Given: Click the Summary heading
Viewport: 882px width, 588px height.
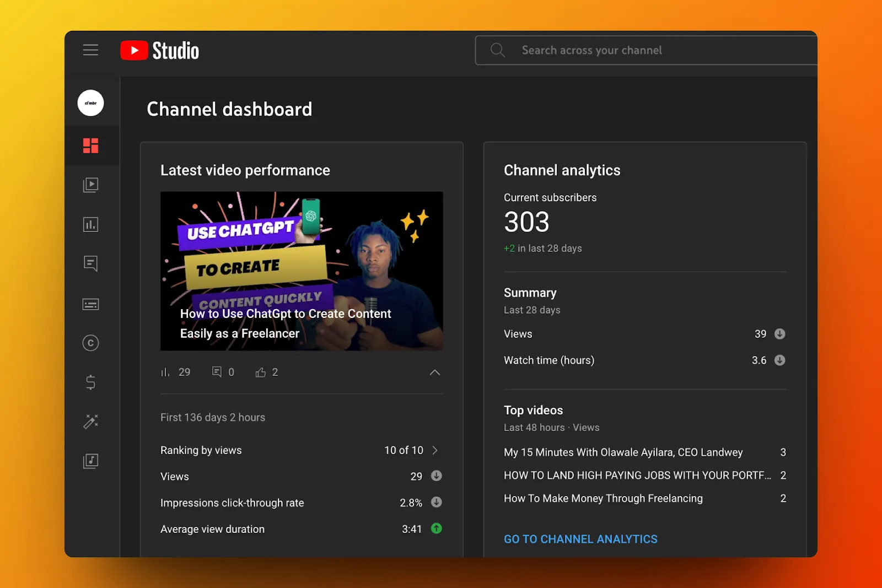Looking at the screenshot, I should (530, 293).
